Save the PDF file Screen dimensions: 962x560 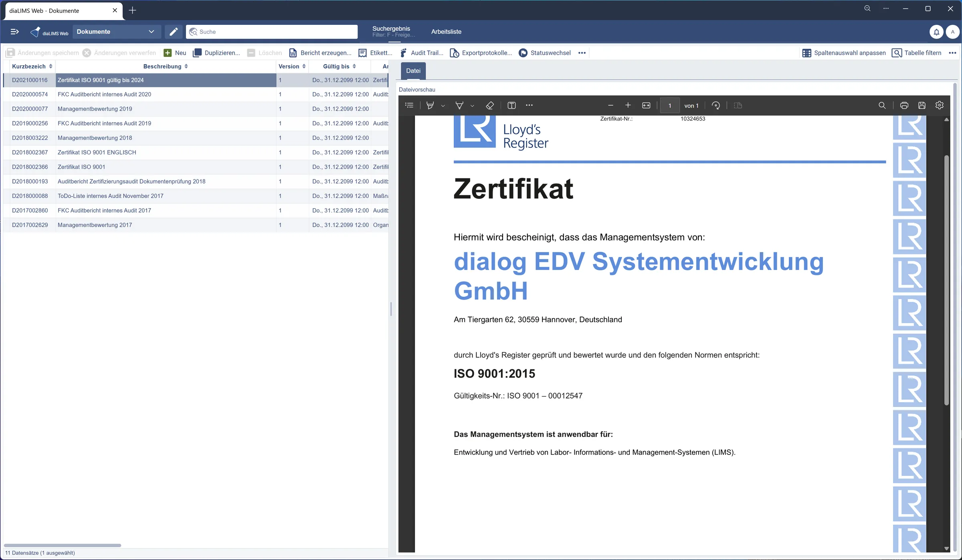pos(922,105)
